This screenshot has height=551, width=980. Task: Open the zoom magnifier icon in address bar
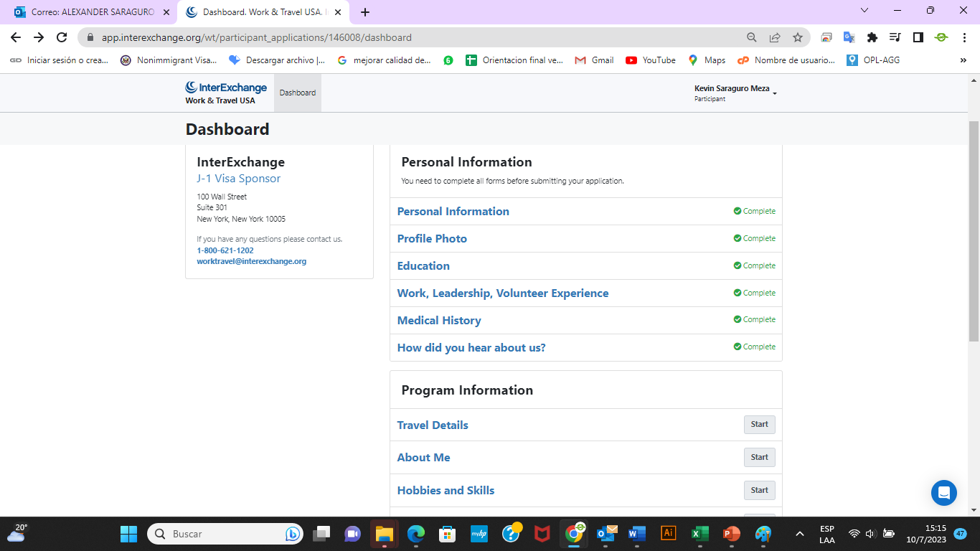[x=752, y=37]
